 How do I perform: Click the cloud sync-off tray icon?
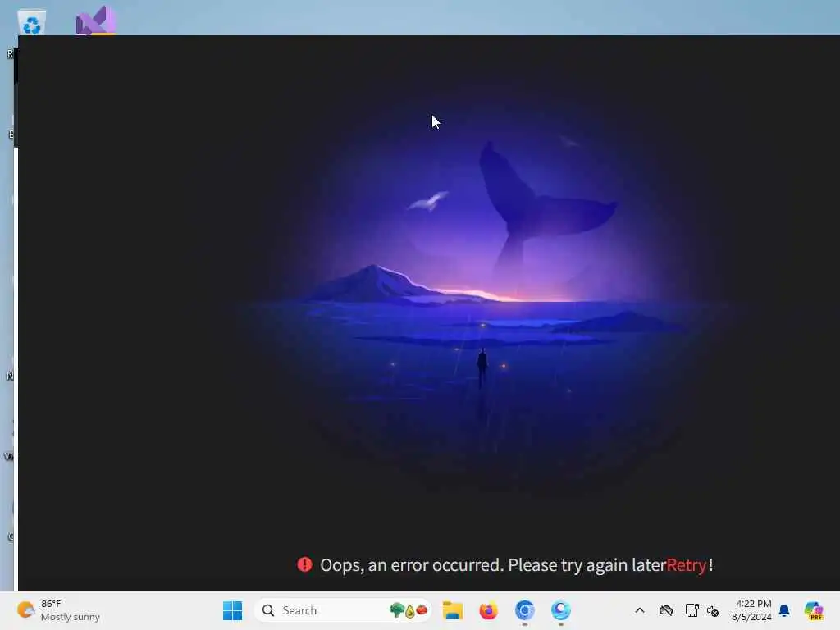(666, 610)
